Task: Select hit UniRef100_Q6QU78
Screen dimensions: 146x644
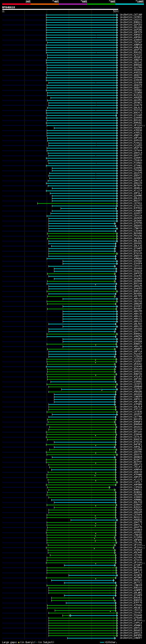Action: point(131,75)
